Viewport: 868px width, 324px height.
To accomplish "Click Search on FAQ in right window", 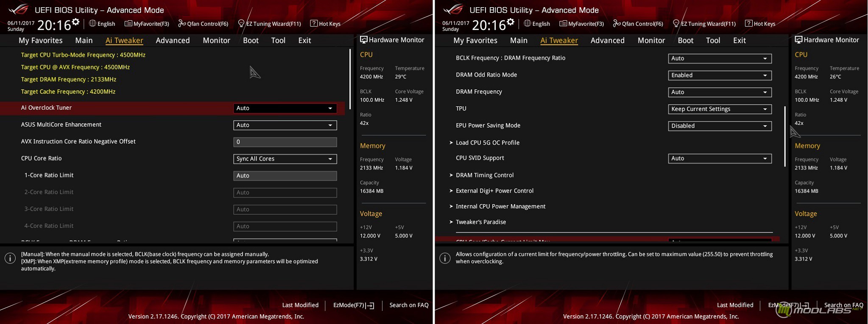I will [x=843, y=305].
